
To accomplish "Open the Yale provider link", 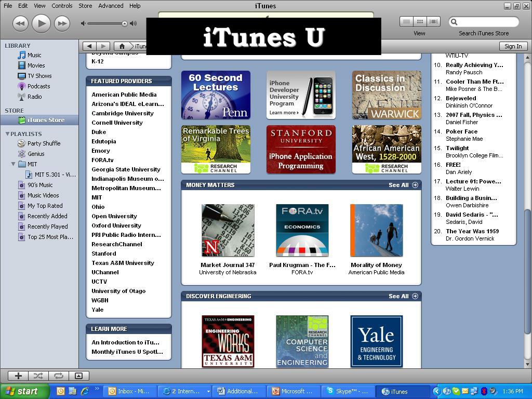I will [97, 310].
